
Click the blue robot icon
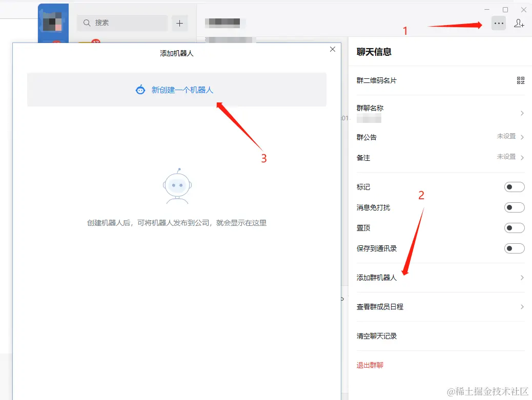point(140,90)
